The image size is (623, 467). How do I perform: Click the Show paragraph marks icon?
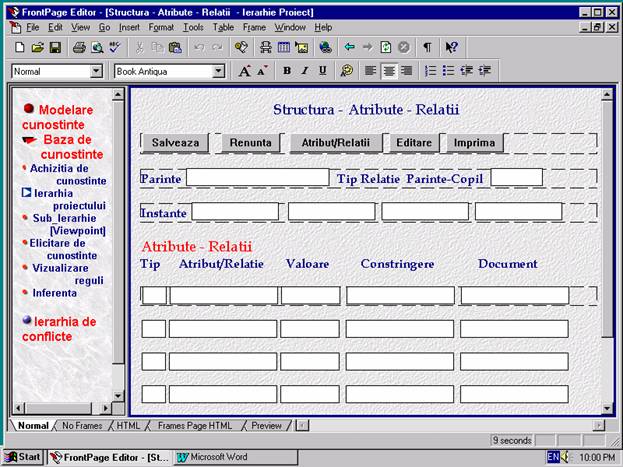click(x=428, y=47)
